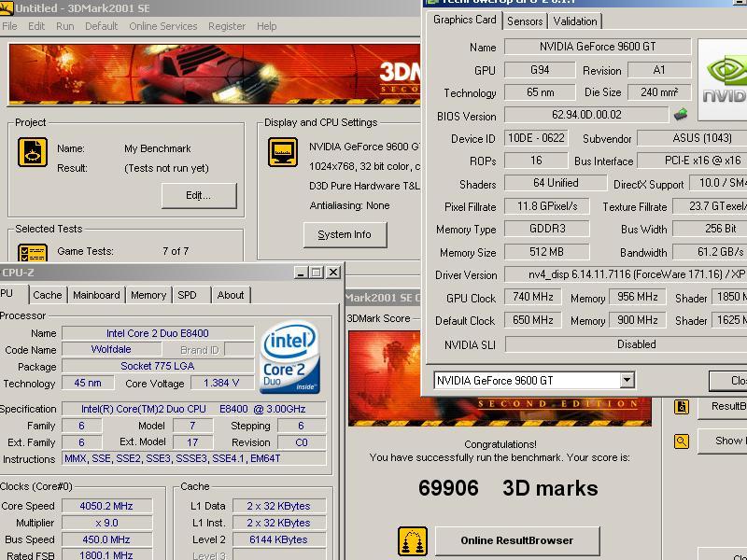Screen dimensions: 747x560
Task: Click the Bandwidth 61.2 GB/s field
Action: [x=710, y=251]
